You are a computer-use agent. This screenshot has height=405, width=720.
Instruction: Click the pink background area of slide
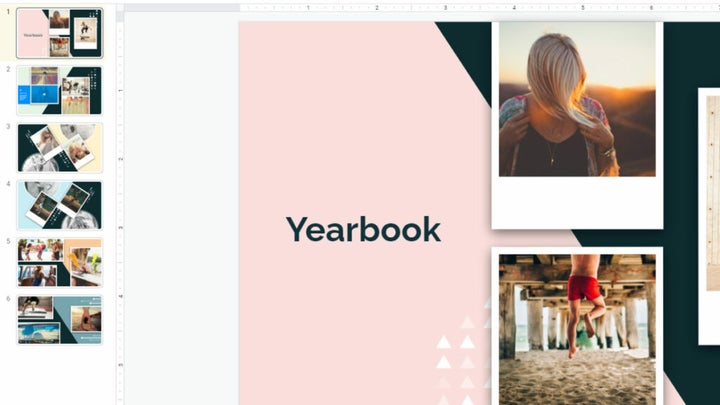(330, 120)
